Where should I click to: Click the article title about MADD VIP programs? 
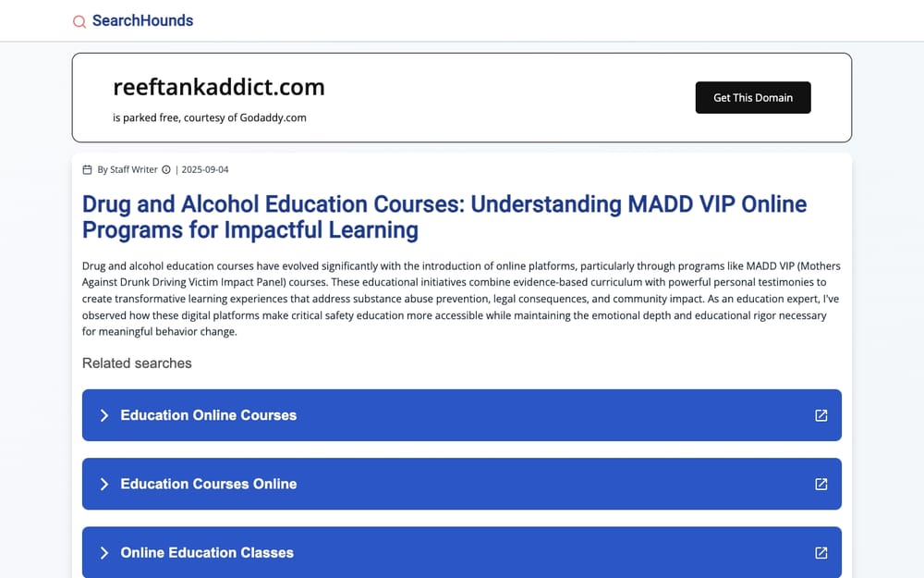444,217
